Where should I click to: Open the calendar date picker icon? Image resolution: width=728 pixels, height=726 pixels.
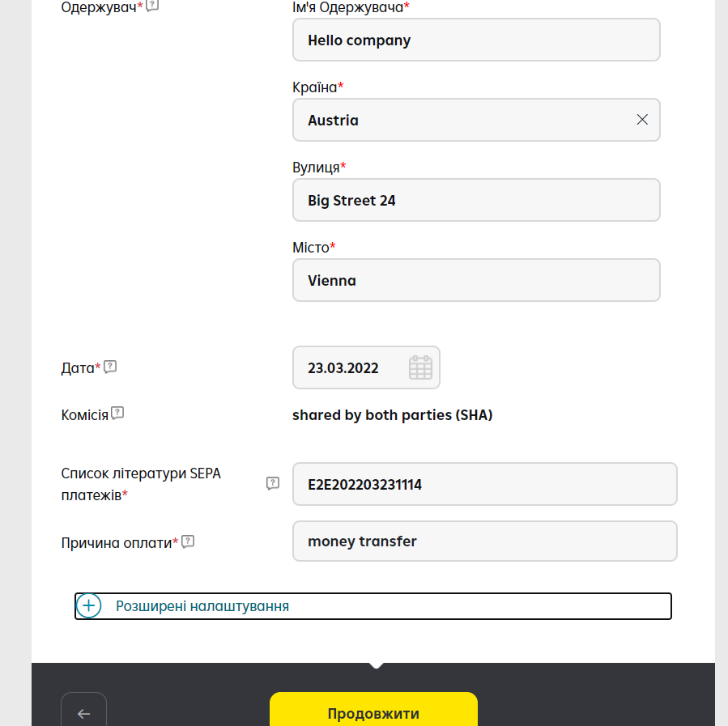pyautogui.click(x=420, y=368)
